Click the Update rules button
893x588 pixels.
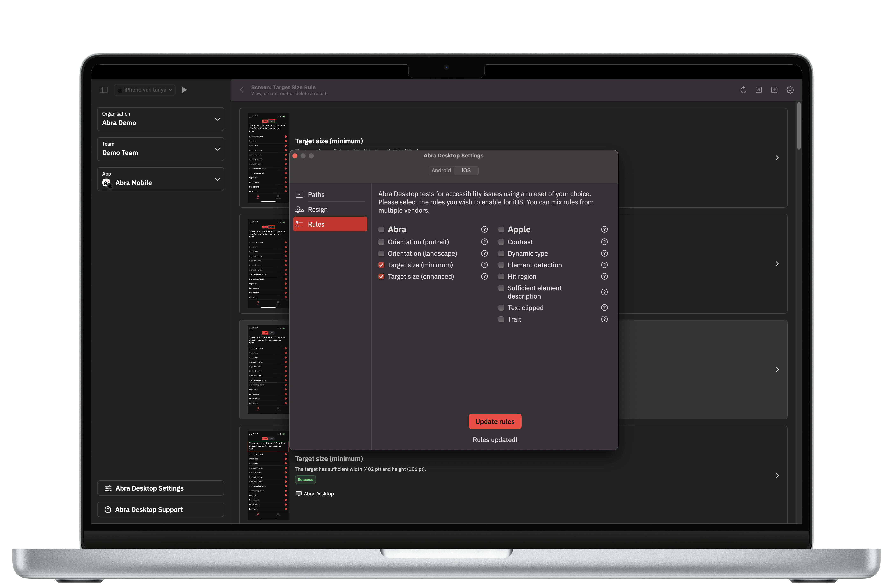tap(495, 421)
